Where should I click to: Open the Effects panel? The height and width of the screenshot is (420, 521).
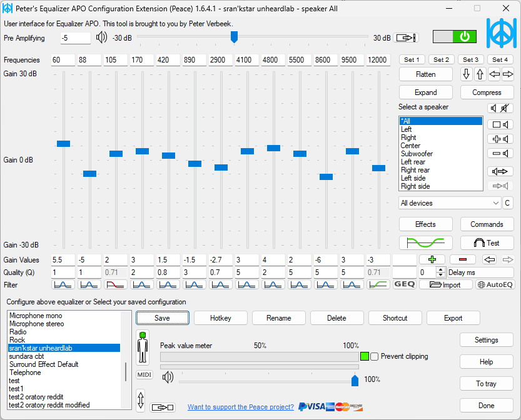click(x=426, y=224)
